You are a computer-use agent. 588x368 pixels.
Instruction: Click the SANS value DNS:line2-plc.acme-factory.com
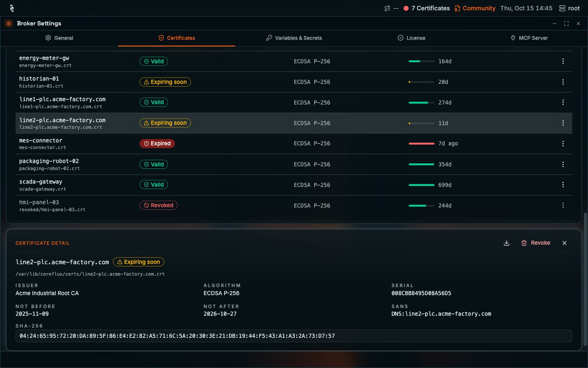[x=441, y=314]
